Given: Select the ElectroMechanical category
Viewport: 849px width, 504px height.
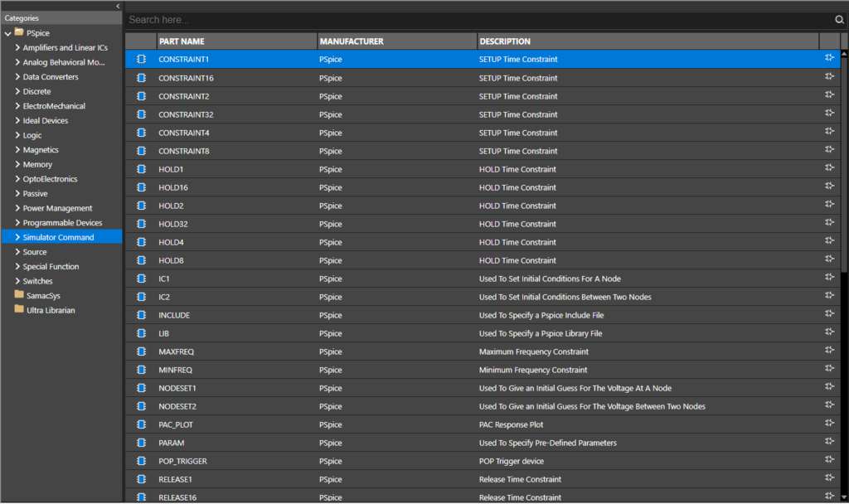Looking at the screenshot, I should point(54,106).
